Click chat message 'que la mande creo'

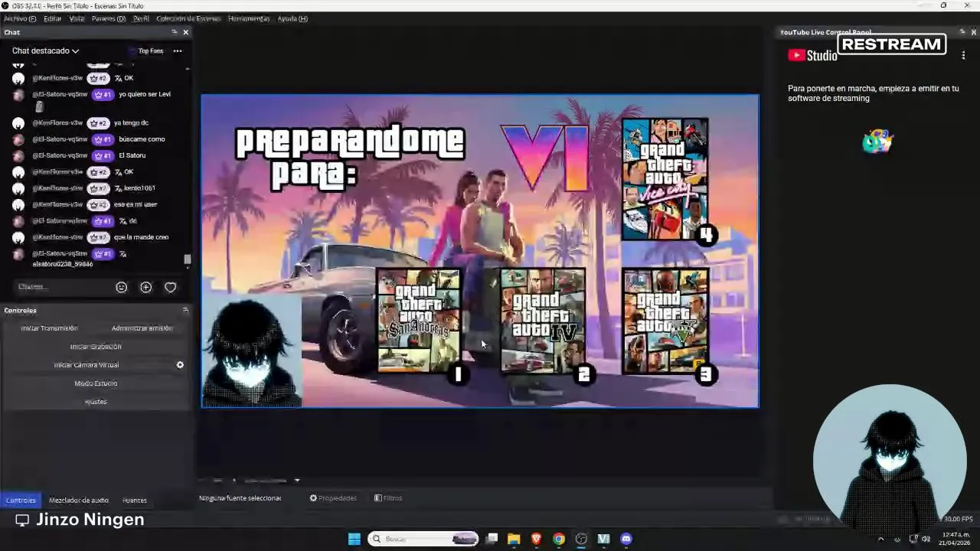coord(141,237)
